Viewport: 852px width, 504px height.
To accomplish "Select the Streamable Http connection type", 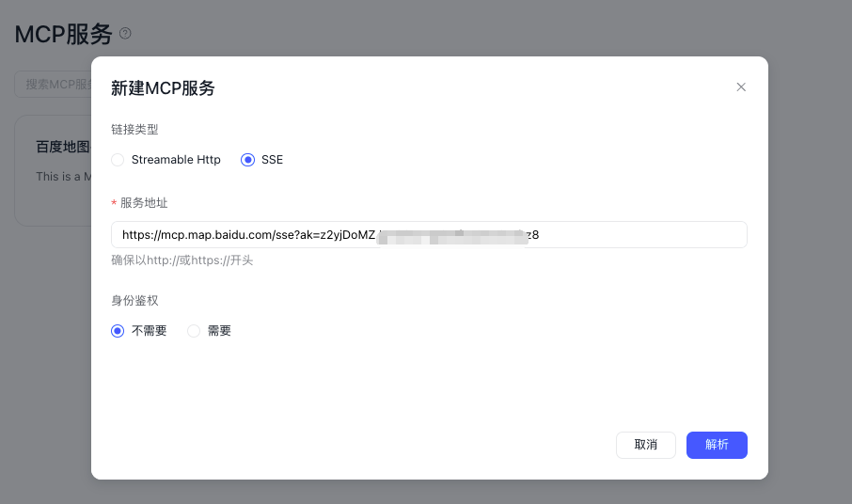I will [x=166, y=160].
